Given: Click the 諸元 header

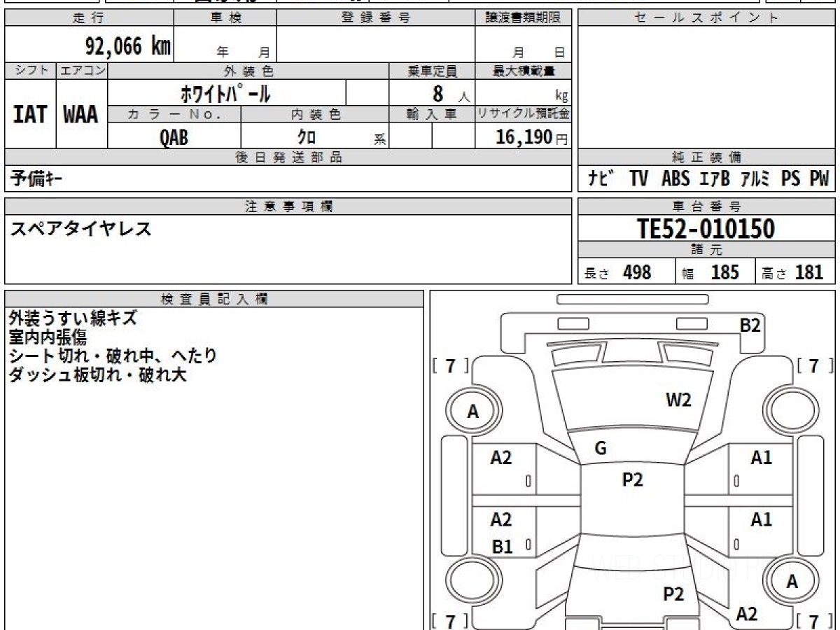Looking at the screenshot, I should coord(707,250).
